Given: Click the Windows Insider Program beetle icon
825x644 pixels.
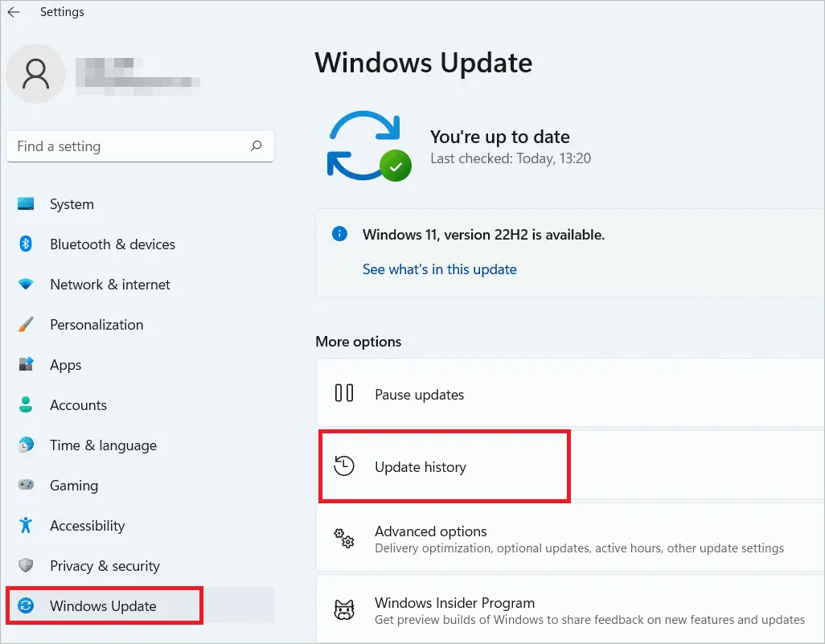Looking at the screenshot, I should pyautogui.click(x=345, y=610).
